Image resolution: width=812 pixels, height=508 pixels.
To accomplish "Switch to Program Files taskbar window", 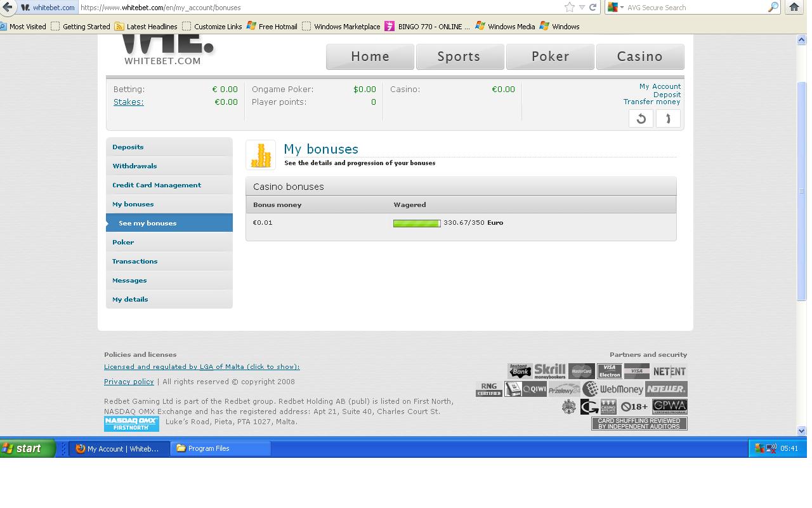I will click(x=220, y=448).
